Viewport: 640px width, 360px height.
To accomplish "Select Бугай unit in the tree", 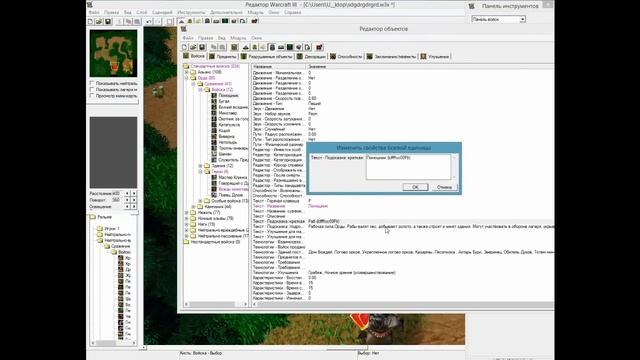I will 224,101.
